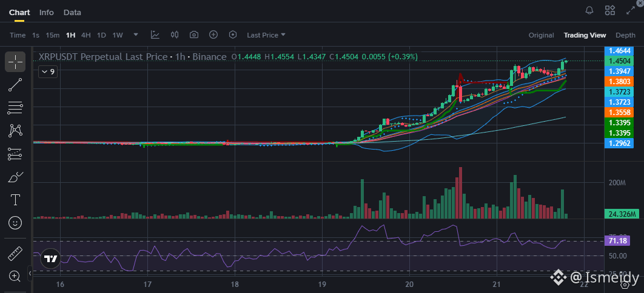Click the orange 1.3558 price label
Viewport: 644px width, 293px height.
pos(619,112)
